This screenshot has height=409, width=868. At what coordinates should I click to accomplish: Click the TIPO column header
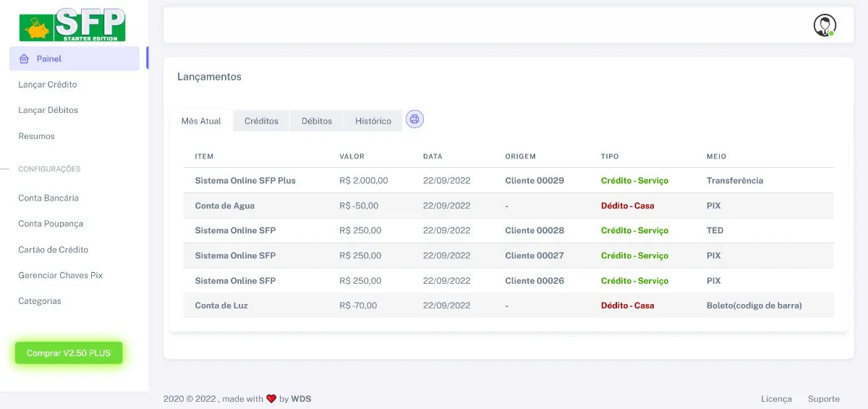[x=610, y=156]
